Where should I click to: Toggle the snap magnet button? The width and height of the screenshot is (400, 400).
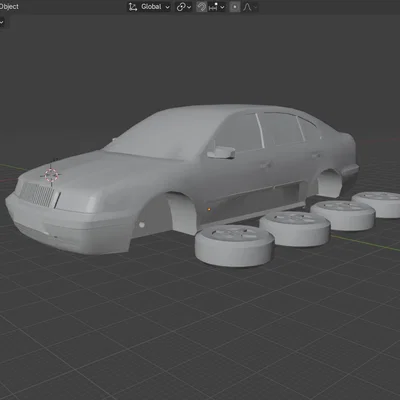tap(201, 7)
